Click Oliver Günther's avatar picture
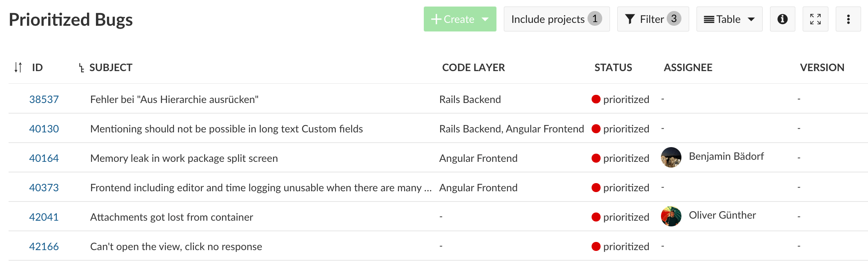 (671, 216)
